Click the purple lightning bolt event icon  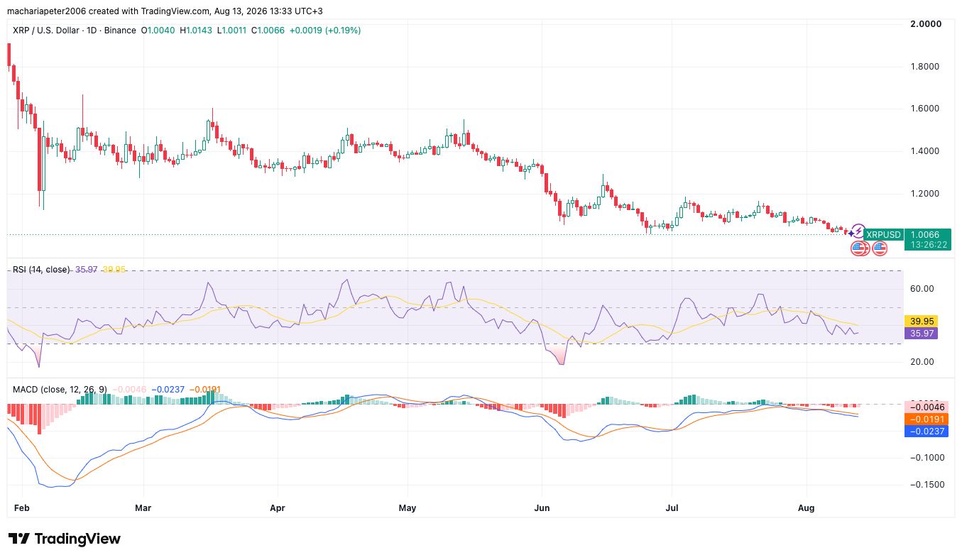[858, 231]
